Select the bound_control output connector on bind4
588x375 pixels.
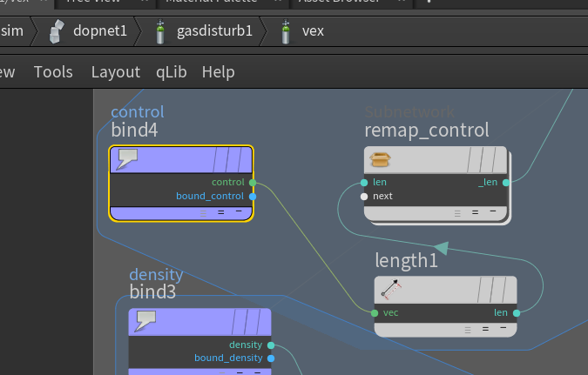pyautogui.click(x=253, y=197)
